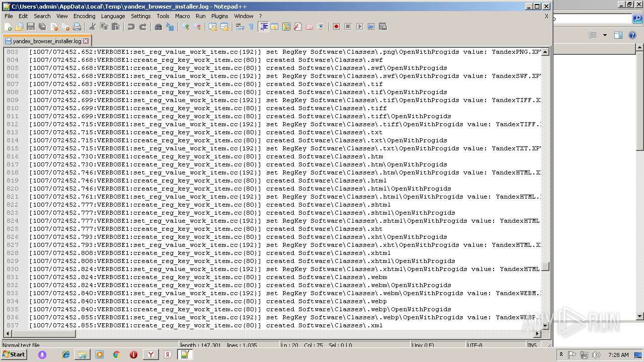This screenshot has height=362, width=644.
Task: Show hidden tray icons arrow
Action: (x=561, y=354)
